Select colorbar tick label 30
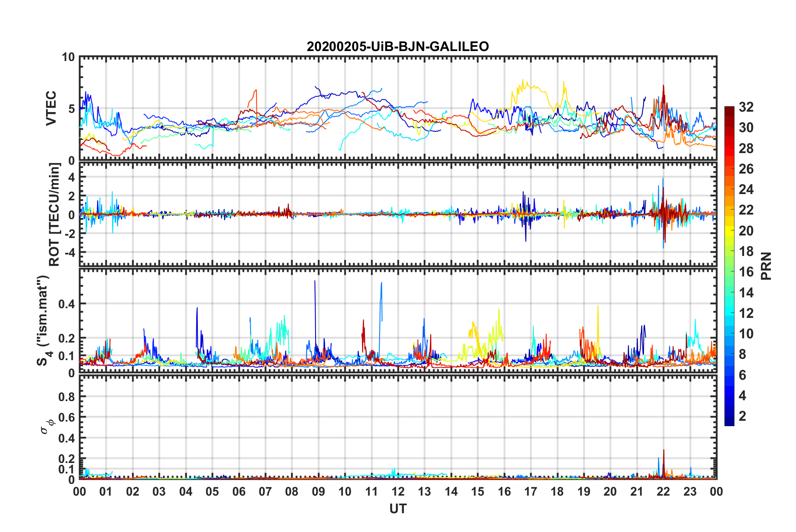This screenshot has height=532, width=796. (x=746, y=128)
